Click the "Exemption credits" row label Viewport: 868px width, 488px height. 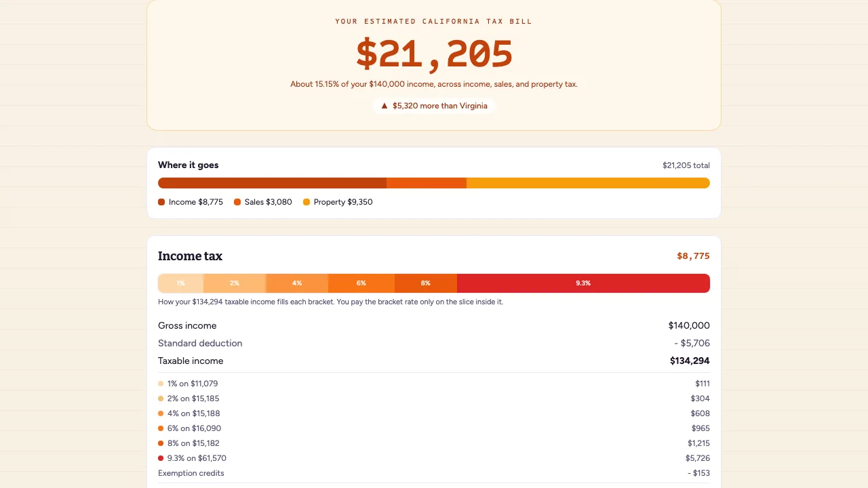point(191,473)
